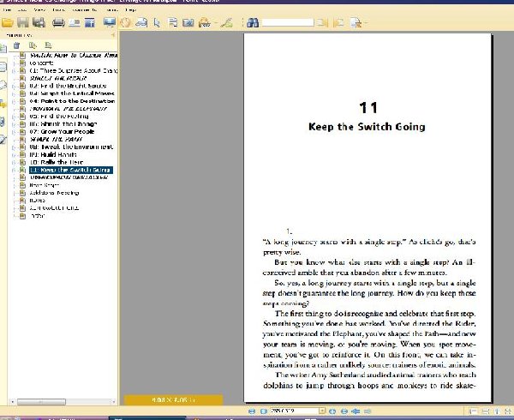Click the page-with-star icon in toolbar

356,22
